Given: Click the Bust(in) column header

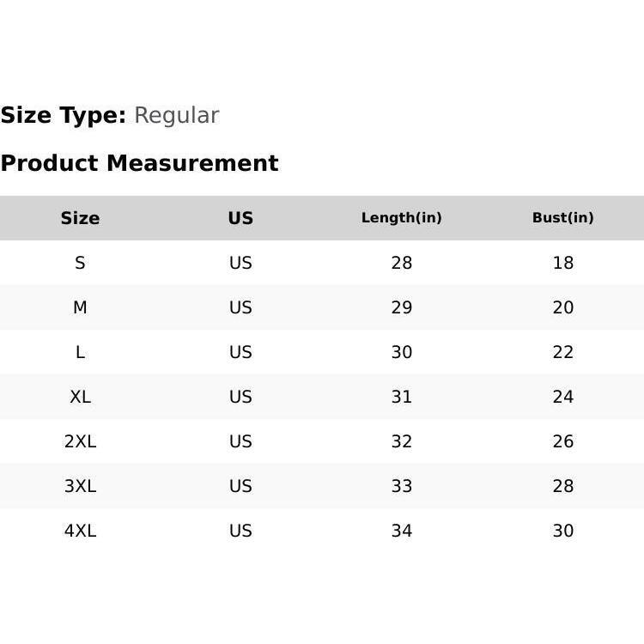Looking at the screenshot, I should click(x=563, y=218).
